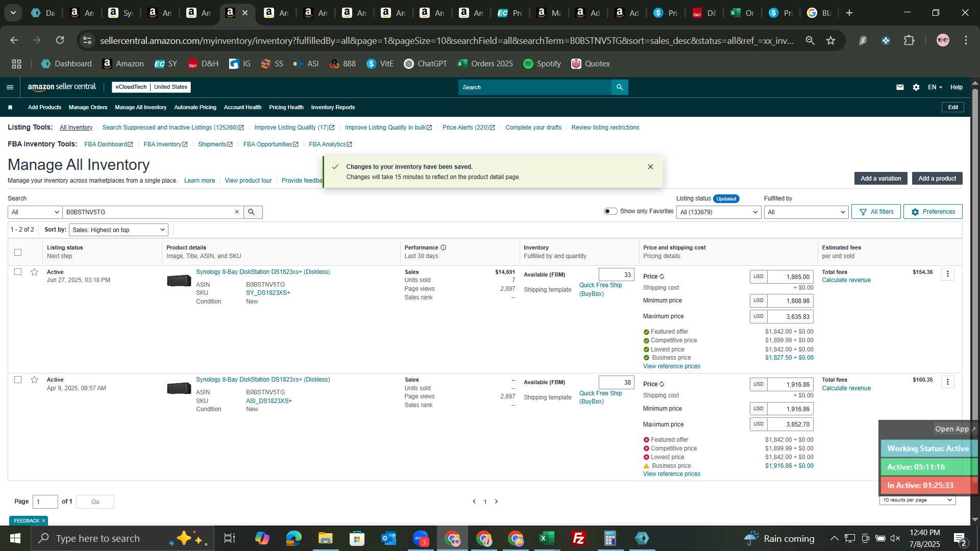
Task: Open Account Health menu
Action: click(242, 107)
